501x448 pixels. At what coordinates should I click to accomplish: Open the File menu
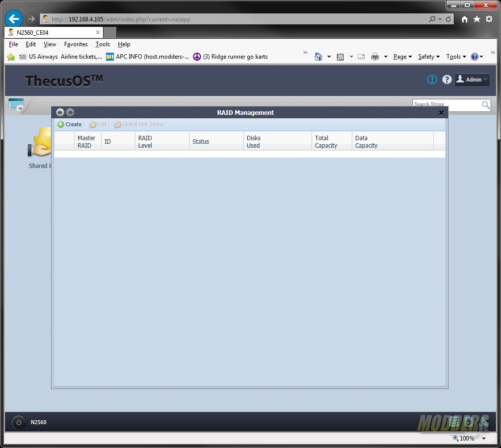(13, 44)
